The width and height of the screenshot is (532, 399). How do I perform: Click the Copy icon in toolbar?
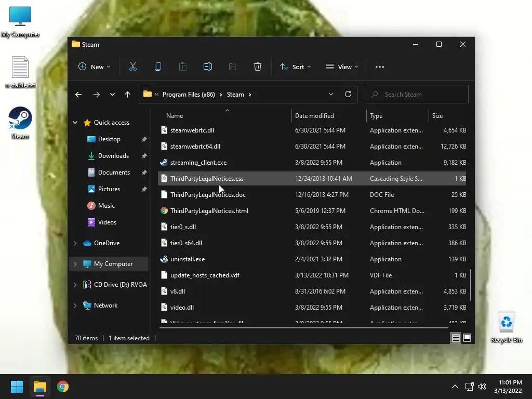pos(158,67)
